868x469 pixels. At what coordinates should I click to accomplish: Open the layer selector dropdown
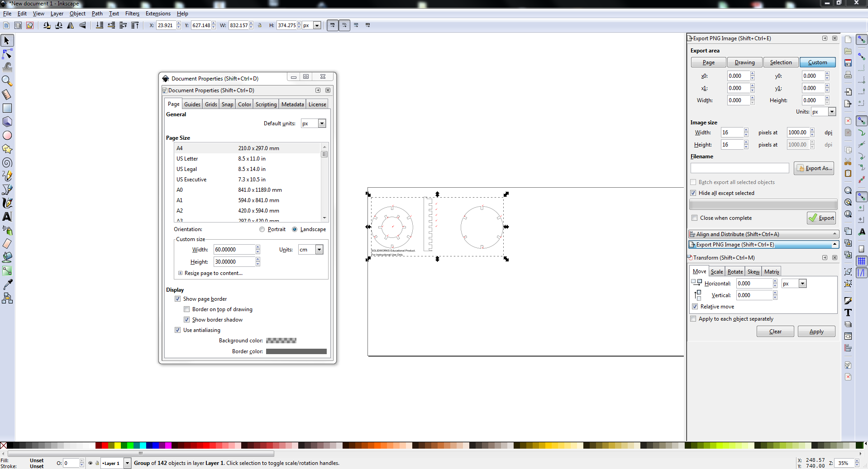point(128,463)
